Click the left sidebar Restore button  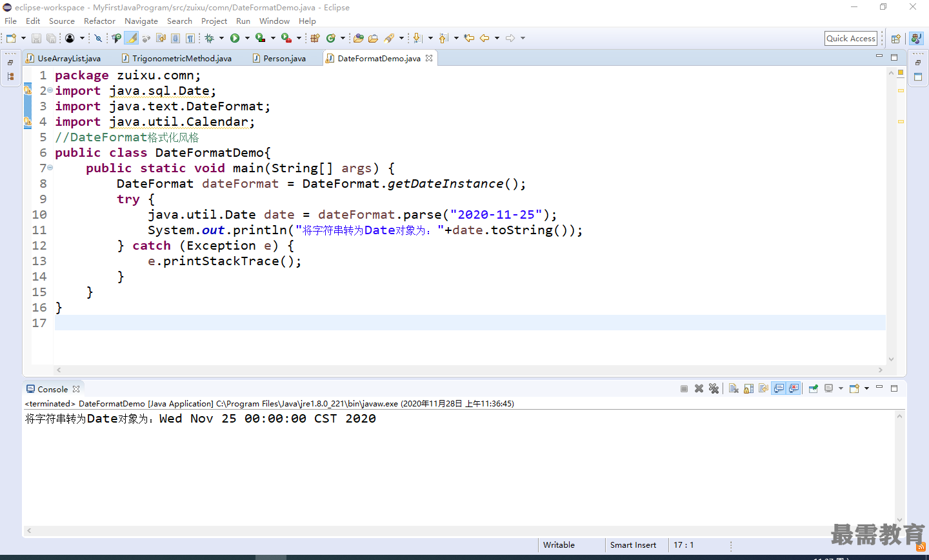tap(10, 63)
